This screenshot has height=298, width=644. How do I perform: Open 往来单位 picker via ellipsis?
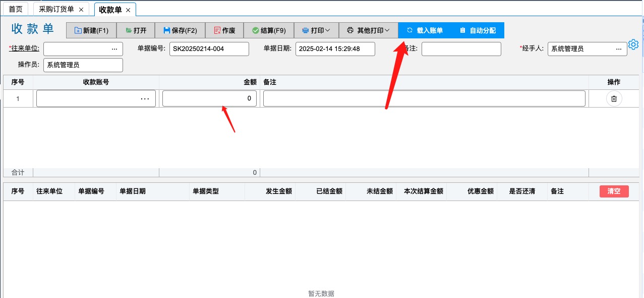[x=114, y=49]
